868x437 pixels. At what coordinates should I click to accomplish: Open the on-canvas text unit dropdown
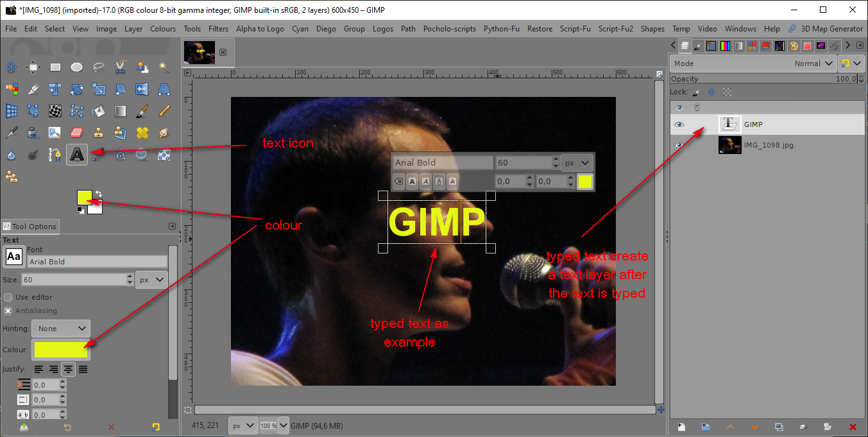click(x=577, y=163)
